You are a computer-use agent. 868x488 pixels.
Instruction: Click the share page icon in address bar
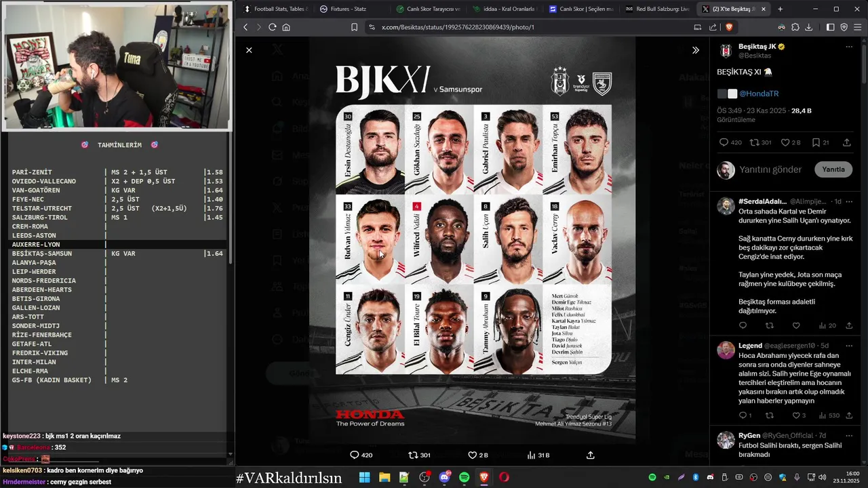tap(713, 27)
